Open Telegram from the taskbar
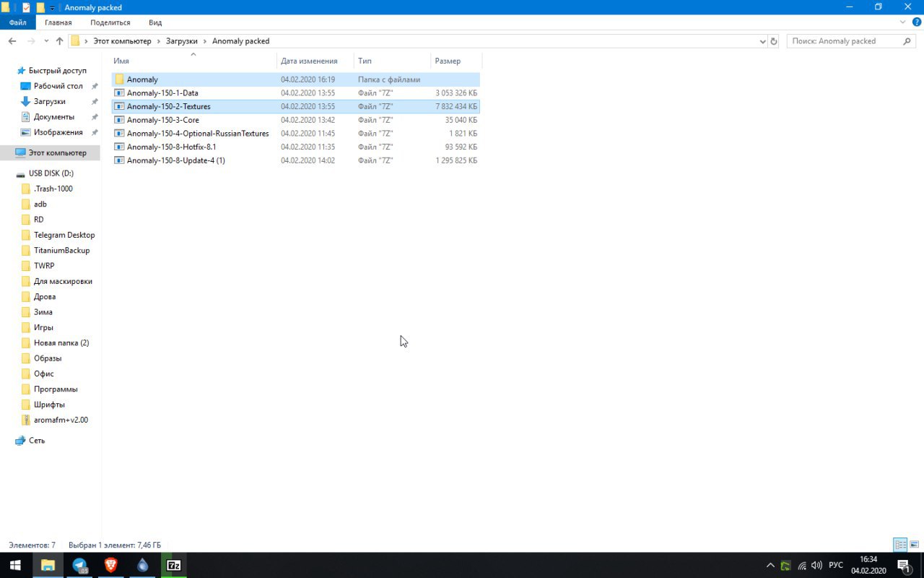This screenshot has width=924, height=578. [79, 565]
